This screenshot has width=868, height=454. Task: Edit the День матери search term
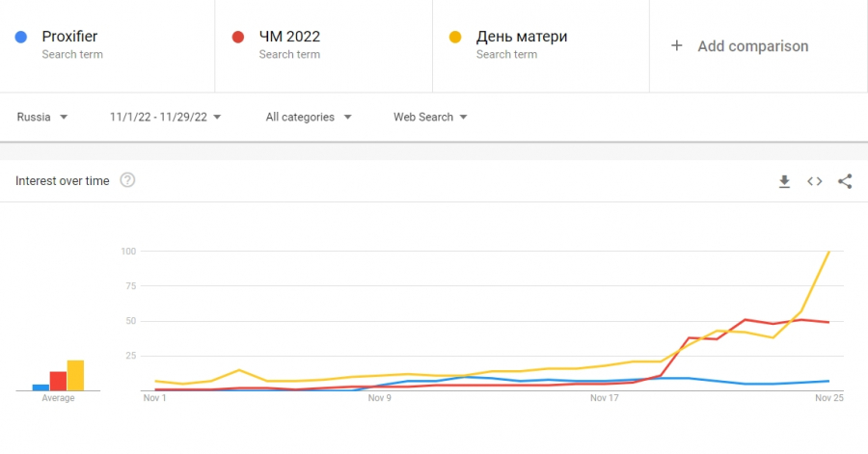(521, 37)
